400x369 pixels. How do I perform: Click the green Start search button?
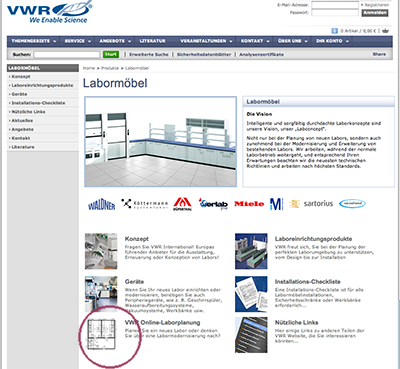(111, 54)
